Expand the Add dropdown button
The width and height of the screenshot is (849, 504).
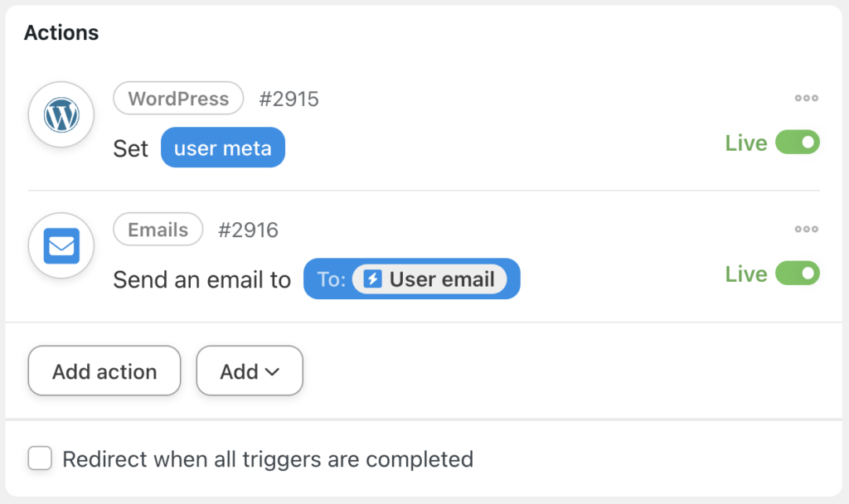(250, 371)
